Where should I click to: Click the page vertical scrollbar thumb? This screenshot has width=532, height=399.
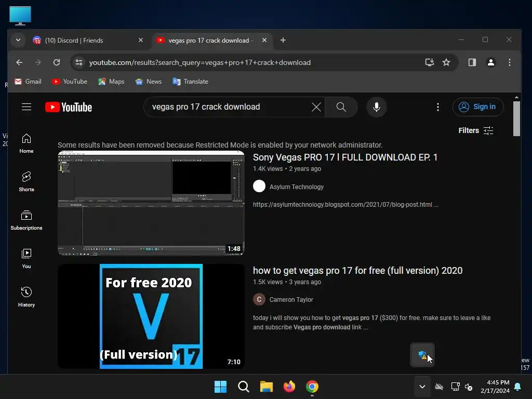pos(516,119)
